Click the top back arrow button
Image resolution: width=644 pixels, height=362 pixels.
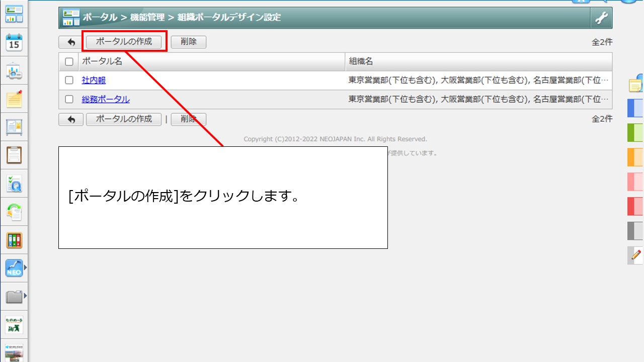click(71, 42)
